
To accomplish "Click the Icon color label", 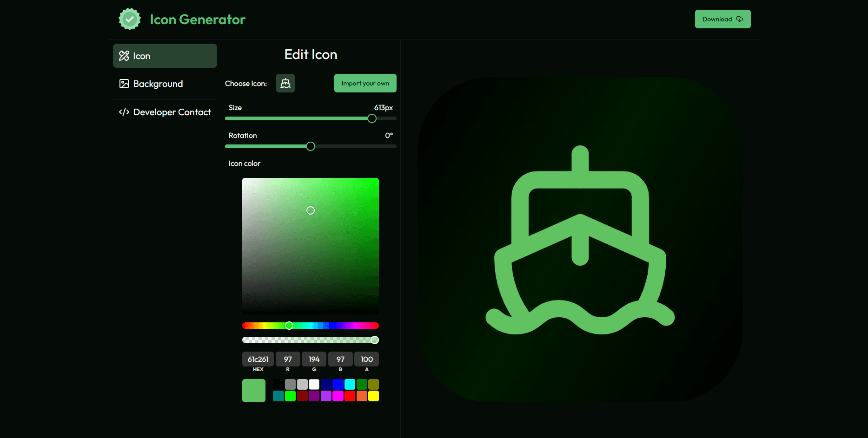I will pos(245,163).
